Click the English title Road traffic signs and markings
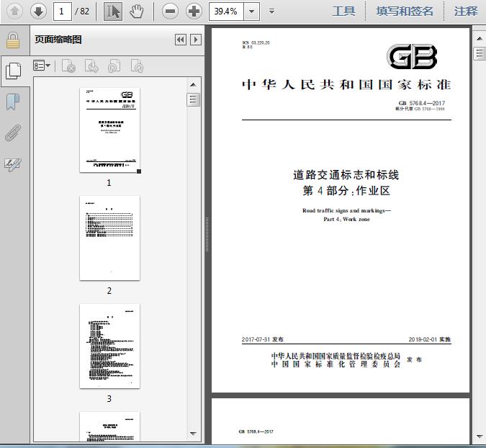The image size is (486, 448). pos(346,210)
